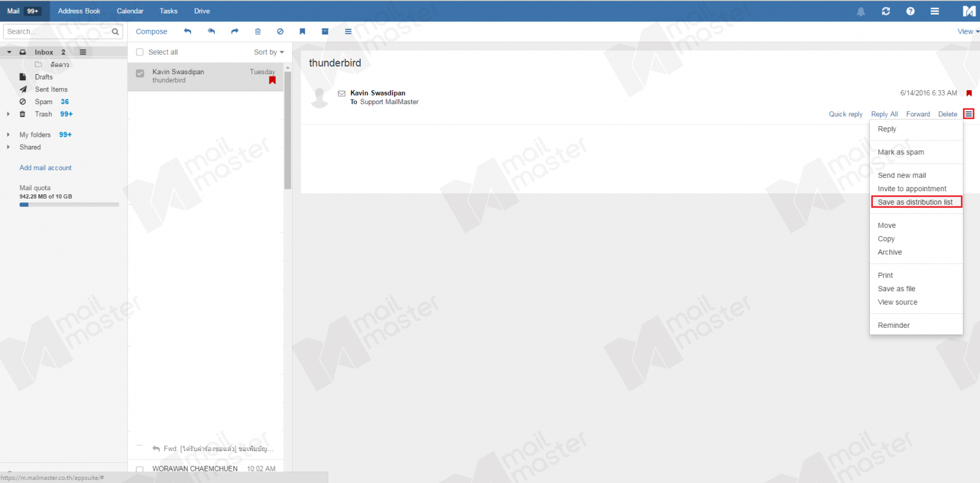
Task: Choose Save as distribution list
Action: pyautogui.click(x=916, y=202)
